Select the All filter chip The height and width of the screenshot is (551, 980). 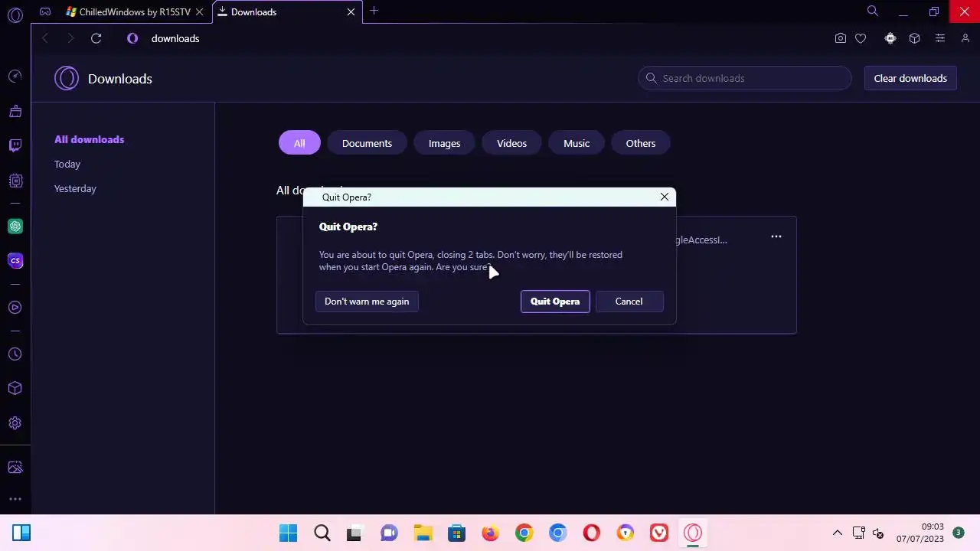coord(299,143)
